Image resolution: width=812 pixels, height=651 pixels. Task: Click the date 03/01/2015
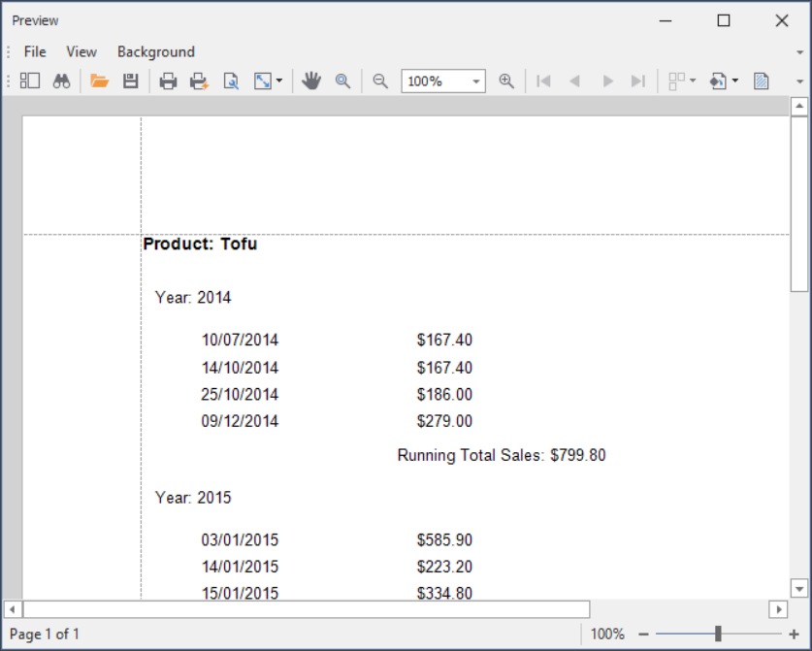point(240,540)
